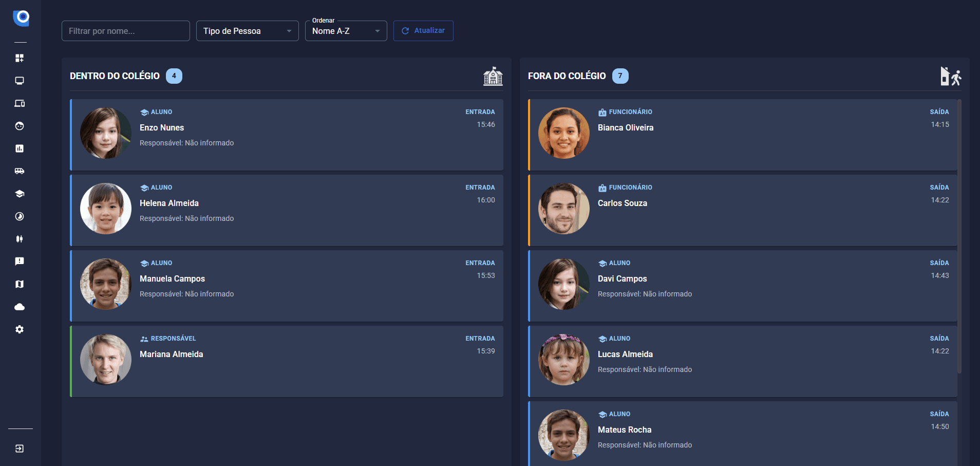
Task: Click Carlos Souza photo thumbnail
Action: coord(564,209)
